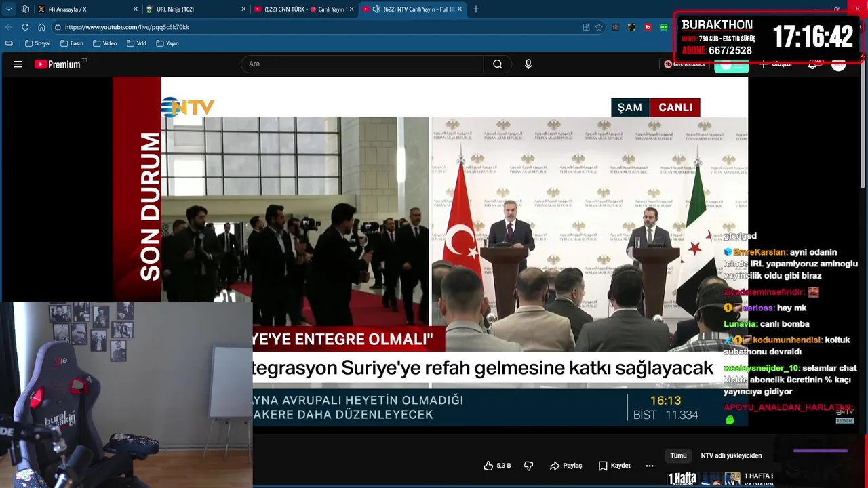Share the video with Paylaş
Image resolution: width=868 pixels, height=488 pixels.
[566, 466]
